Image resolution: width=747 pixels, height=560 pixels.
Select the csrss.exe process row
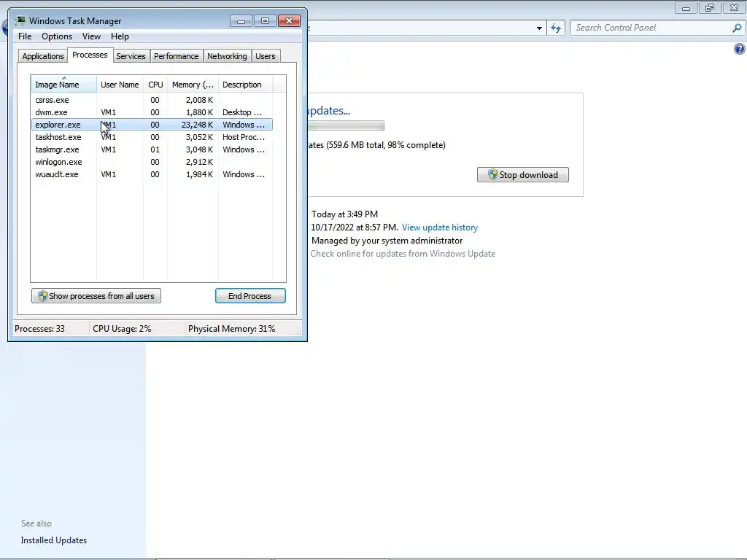pos(152,100)
